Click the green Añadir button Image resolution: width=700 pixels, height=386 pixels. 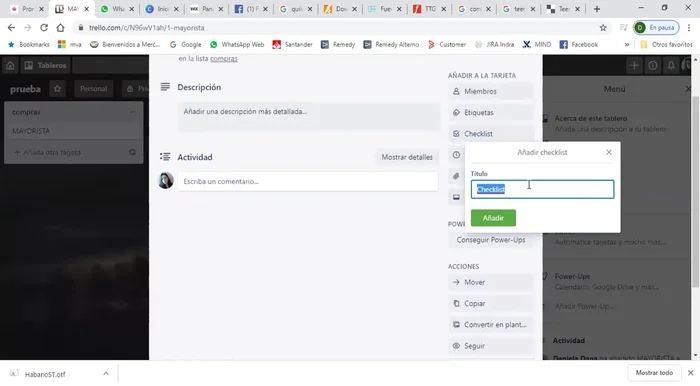[493, 218]
